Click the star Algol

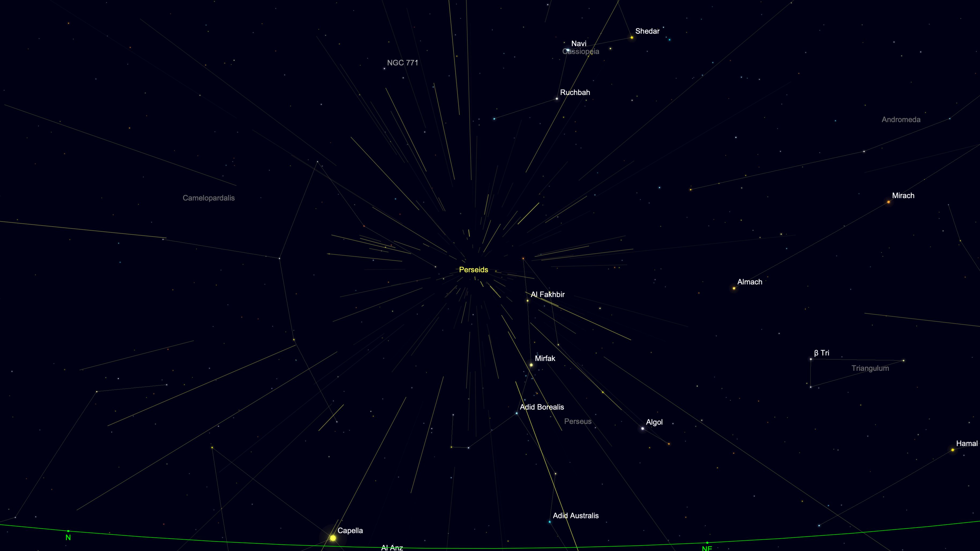click(642, 429)
